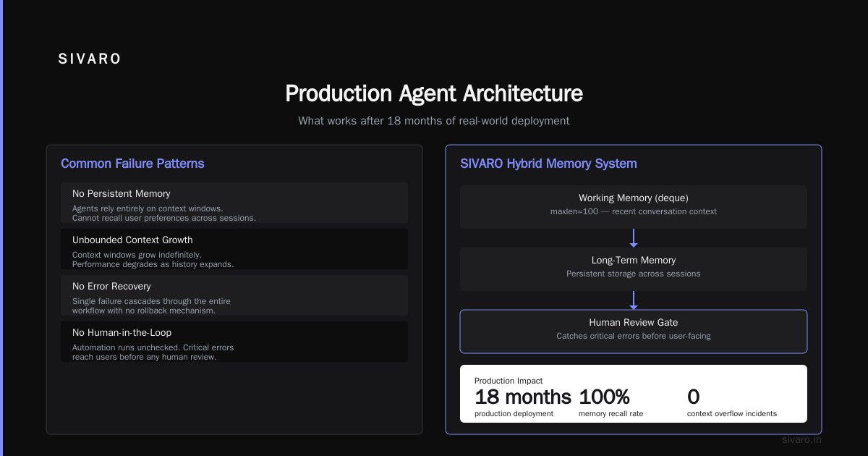
Task: Select the No Persistent Memory card
Action: [234, 203]
